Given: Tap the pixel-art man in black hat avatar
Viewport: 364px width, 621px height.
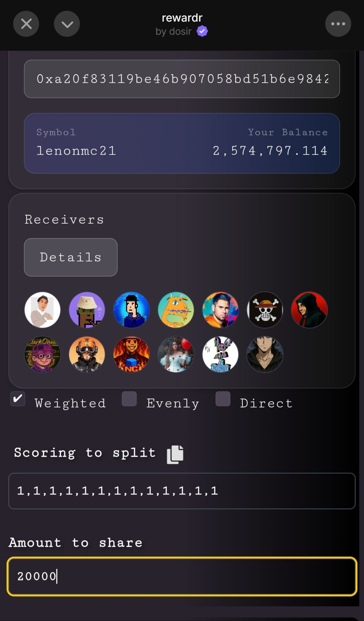Looking at the screenshot, I should click(x=132, y=310).
